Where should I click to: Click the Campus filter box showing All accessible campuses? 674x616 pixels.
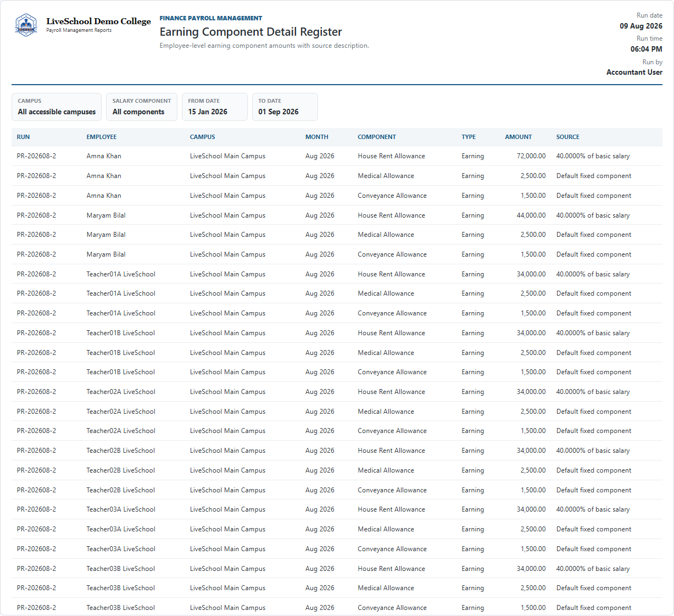57,107
